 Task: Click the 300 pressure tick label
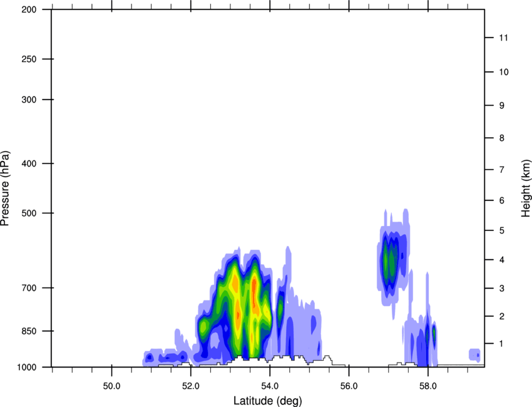click(x=29, y=100)
